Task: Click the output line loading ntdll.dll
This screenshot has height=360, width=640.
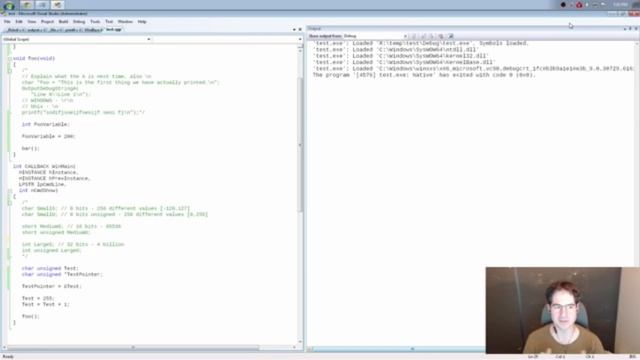Action: pos(395,49)
